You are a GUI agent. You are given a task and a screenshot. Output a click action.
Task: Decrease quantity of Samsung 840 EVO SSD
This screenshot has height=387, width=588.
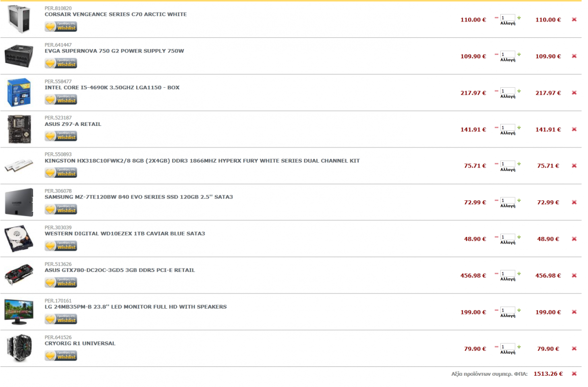[496, 200]
